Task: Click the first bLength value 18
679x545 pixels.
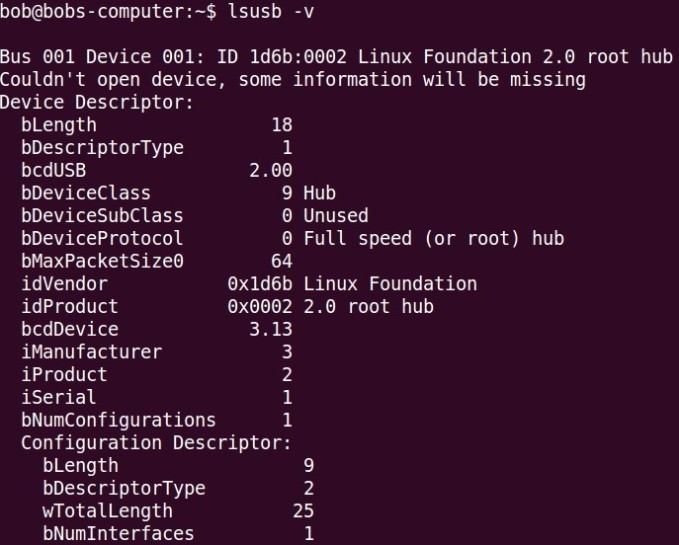Action: point(282,125)
